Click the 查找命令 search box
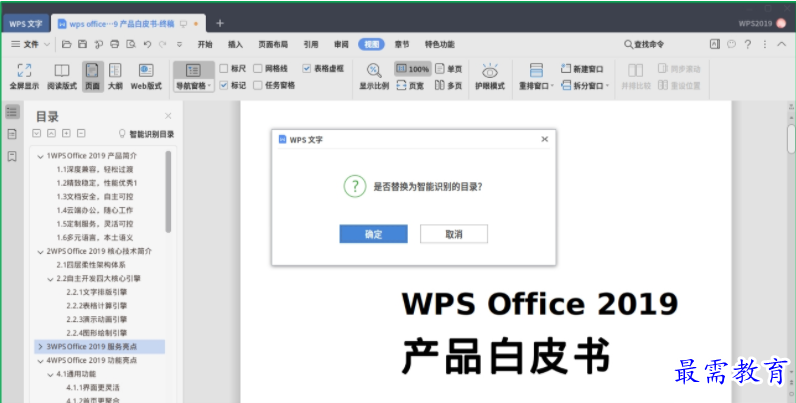The height and width of the screenshot is (403, 796). [644, 44]
